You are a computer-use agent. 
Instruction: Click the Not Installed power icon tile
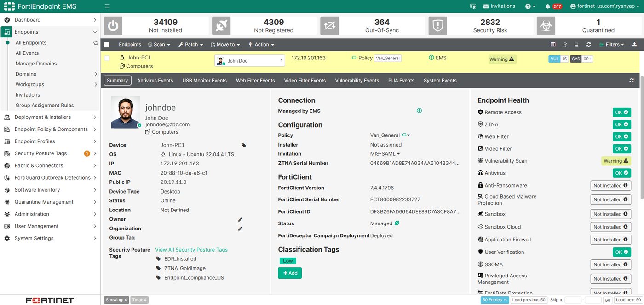[113, 26]
